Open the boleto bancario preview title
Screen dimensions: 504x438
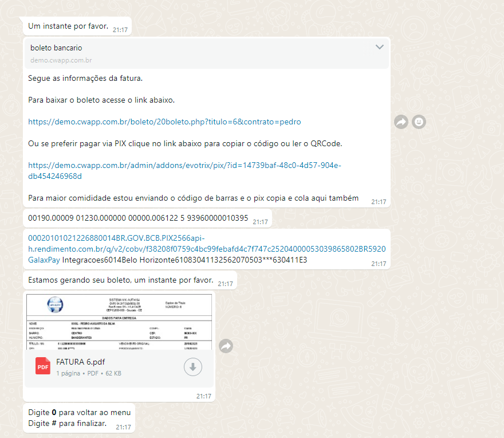tap(56, 48)
